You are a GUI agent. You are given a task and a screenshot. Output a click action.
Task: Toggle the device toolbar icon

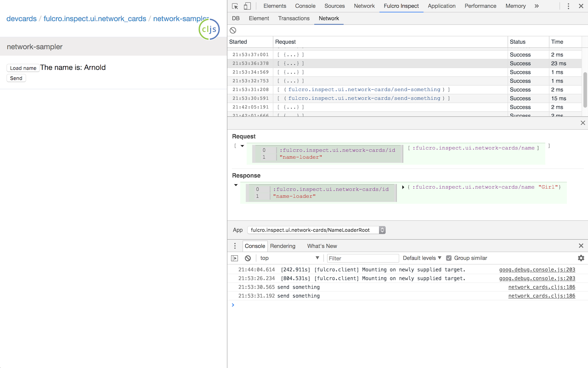pyautogui.click(x=247, y=6)
